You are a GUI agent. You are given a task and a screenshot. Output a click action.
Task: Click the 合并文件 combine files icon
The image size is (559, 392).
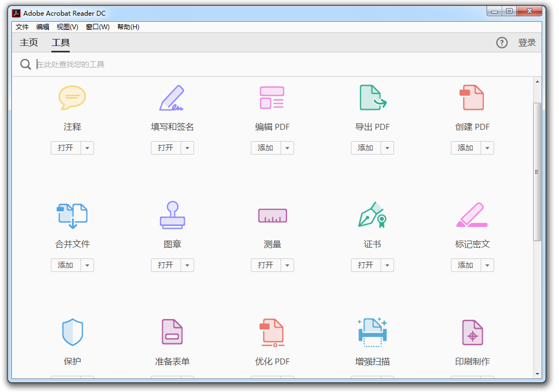(72, 215)
